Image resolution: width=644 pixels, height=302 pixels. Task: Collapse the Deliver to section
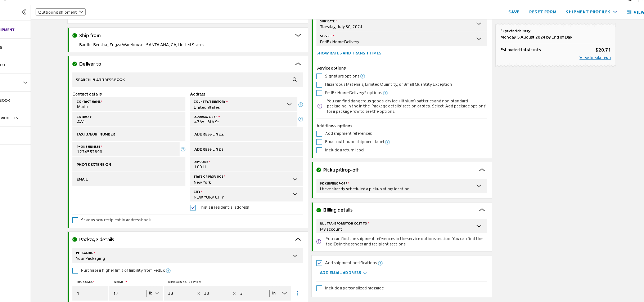tap(298, 64)
